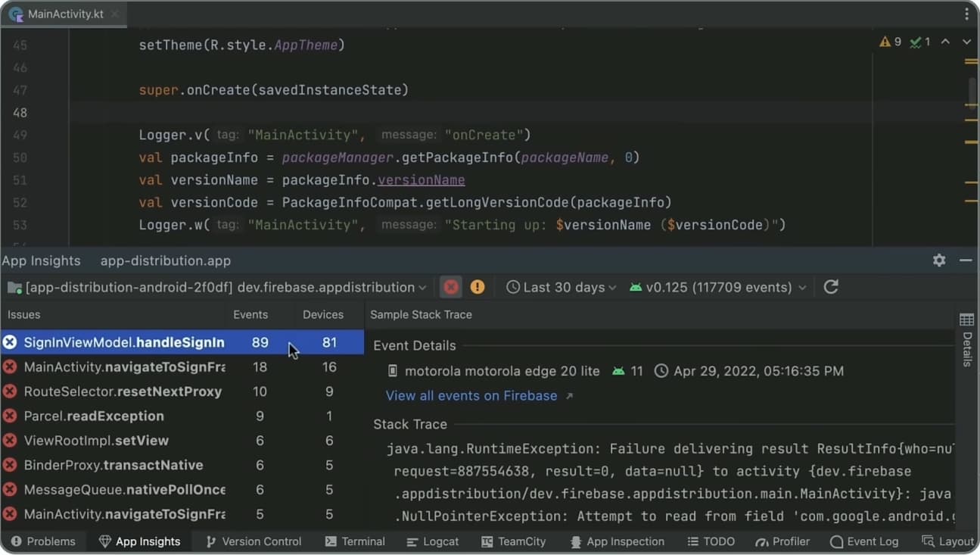
Task: Open App Insights settings gear
Action: (939, 260)
